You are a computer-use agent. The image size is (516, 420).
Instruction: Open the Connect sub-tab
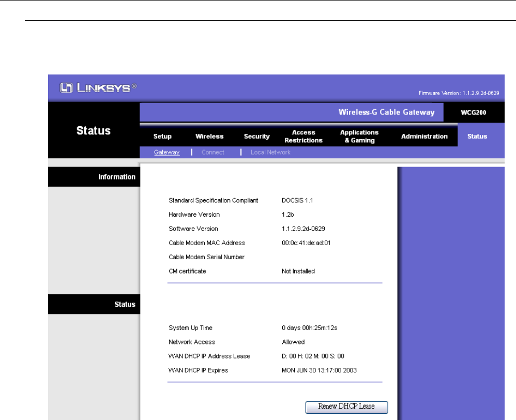click(213, 153)
